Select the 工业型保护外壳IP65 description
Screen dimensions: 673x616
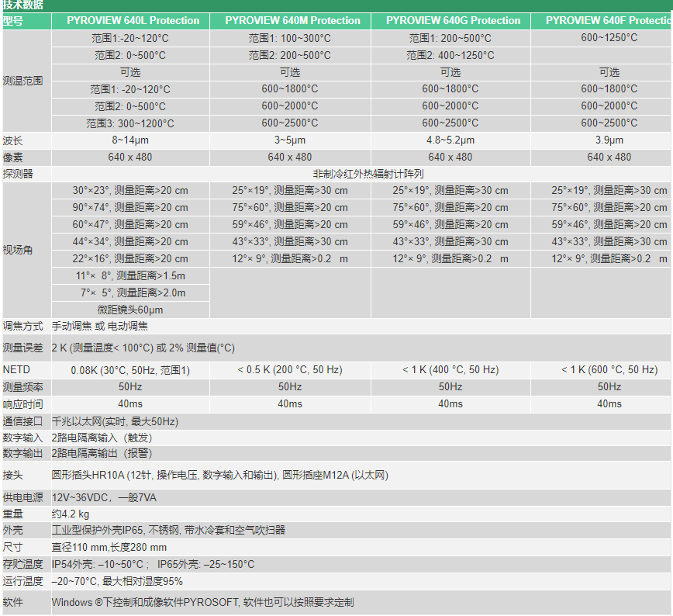tap(168, 530)
